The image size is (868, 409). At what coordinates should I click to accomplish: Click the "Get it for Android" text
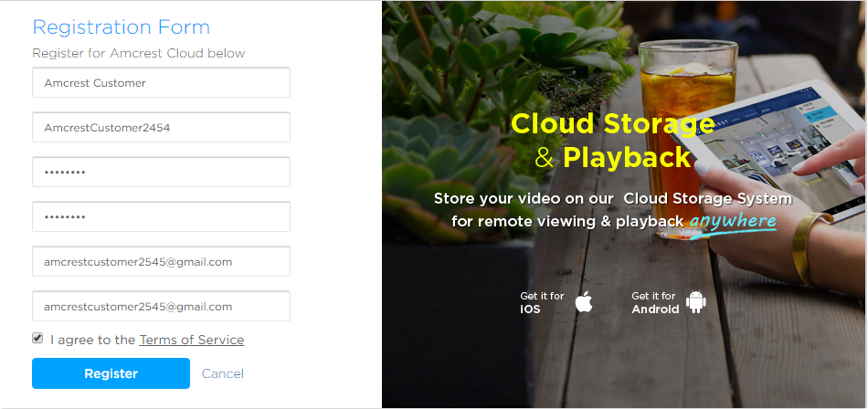655,302
